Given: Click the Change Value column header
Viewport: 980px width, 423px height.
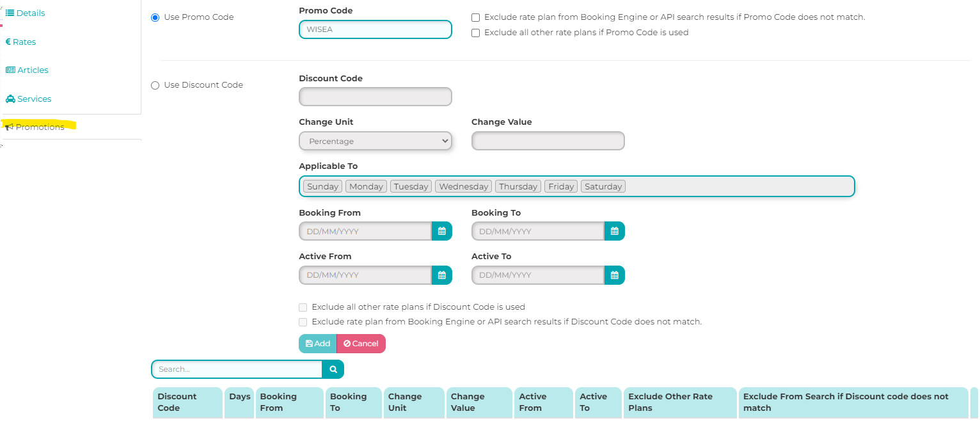Looking at the screenshot, I should click(479, 403).
